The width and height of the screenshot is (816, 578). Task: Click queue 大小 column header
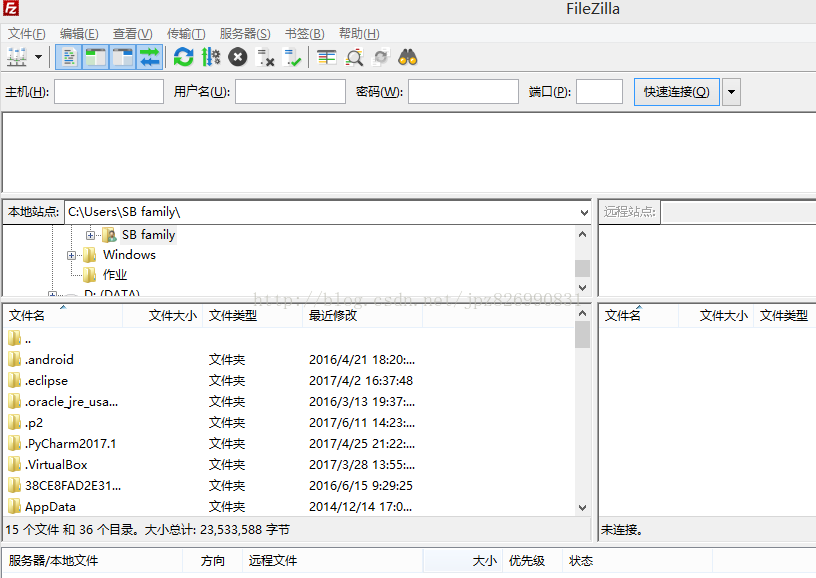[463, 561]
